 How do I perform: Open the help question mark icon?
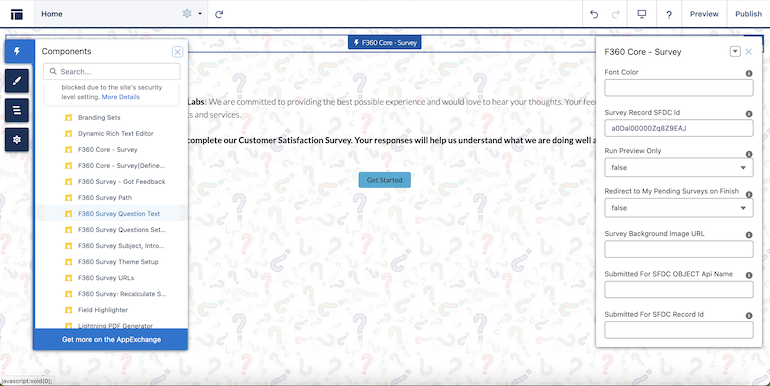click(668, 14)
